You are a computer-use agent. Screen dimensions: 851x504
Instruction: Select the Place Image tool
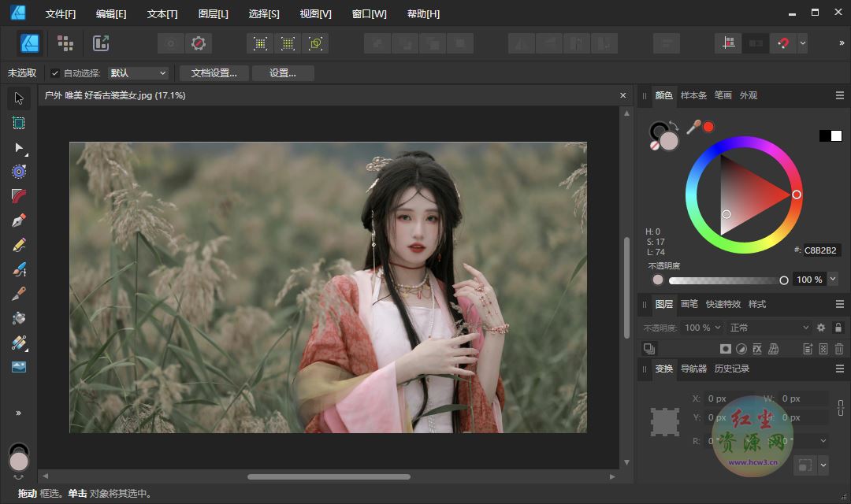click(x=19, y=367)
